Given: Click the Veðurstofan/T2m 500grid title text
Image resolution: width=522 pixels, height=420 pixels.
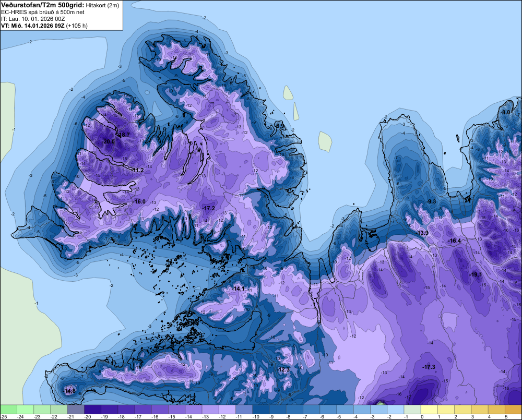Looking at the screenshot, I should 43,5.
